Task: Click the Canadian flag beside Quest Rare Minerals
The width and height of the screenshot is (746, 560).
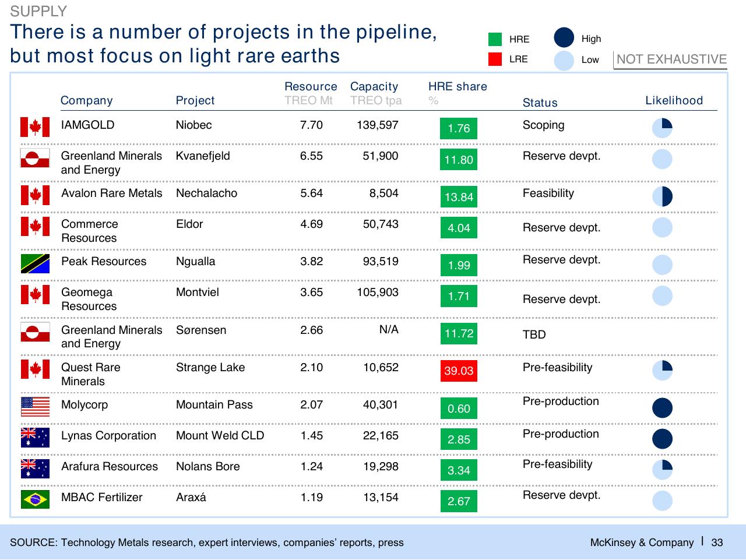Action: [35, 369]
